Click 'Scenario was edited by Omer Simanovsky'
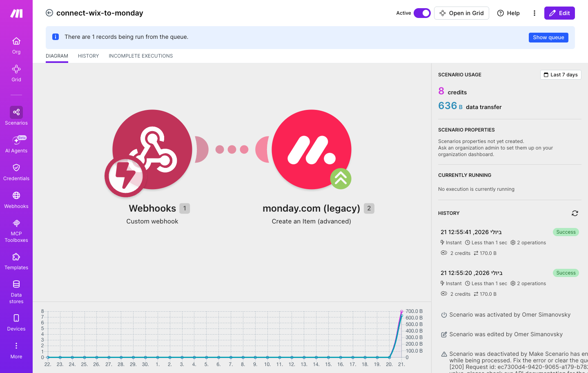Viewport: 588px width, 373px height. pyautogui.click(x=506, y=334)
